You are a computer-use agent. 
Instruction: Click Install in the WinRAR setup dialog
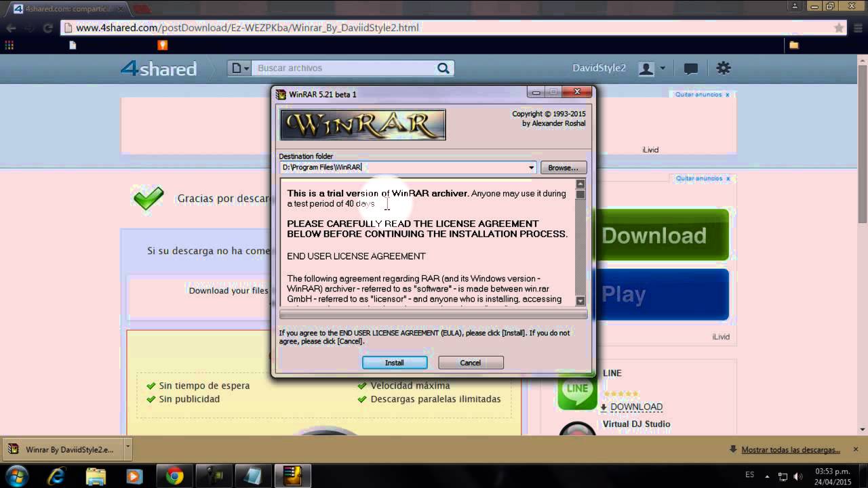tap(395, 363)
